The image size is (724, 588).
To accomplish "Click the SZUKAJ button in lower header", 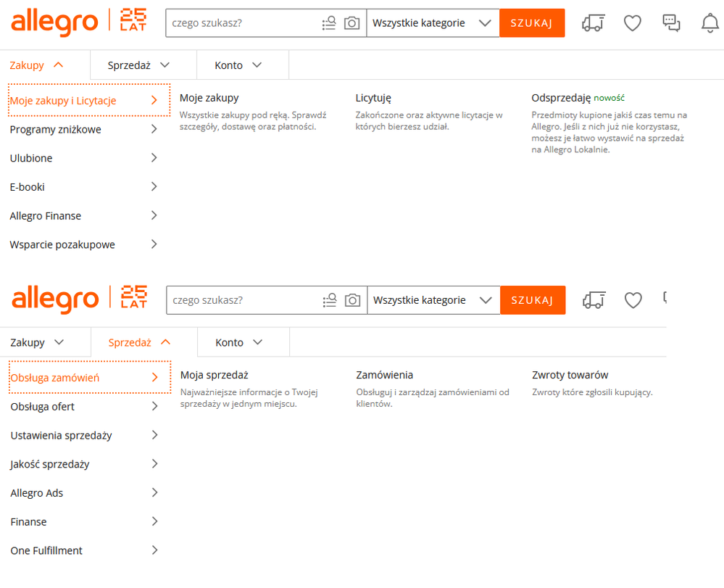I will pyautogui.click(x=533, y=300).
